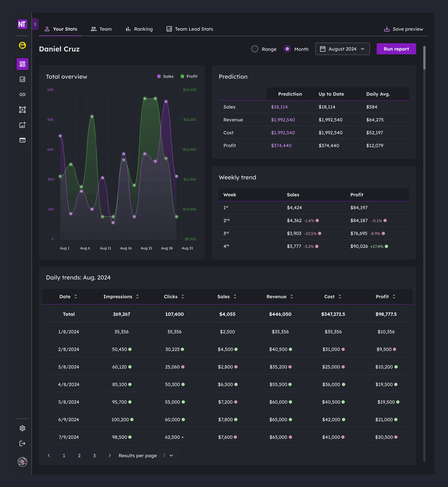The image size is (448, 487).
Task: Expand the Results per page dropdown
Action: pos(168,455)
